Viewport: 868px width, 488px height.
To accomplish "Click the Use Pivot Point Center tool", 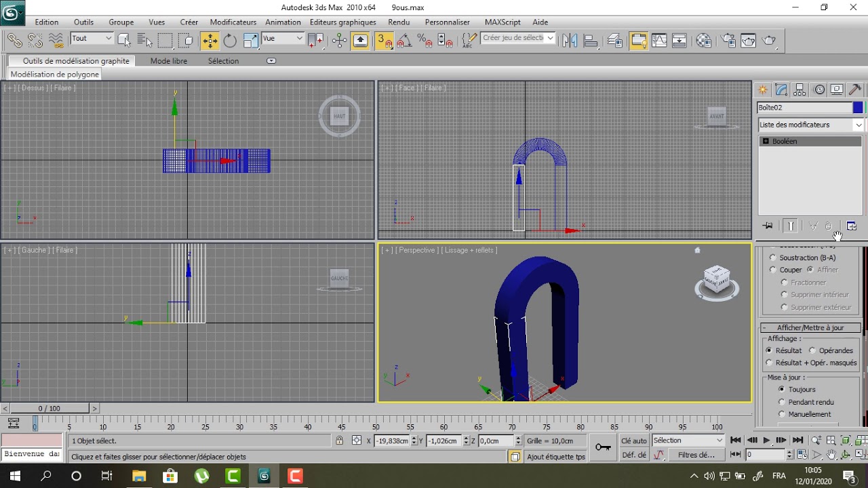I will (316, 41).
